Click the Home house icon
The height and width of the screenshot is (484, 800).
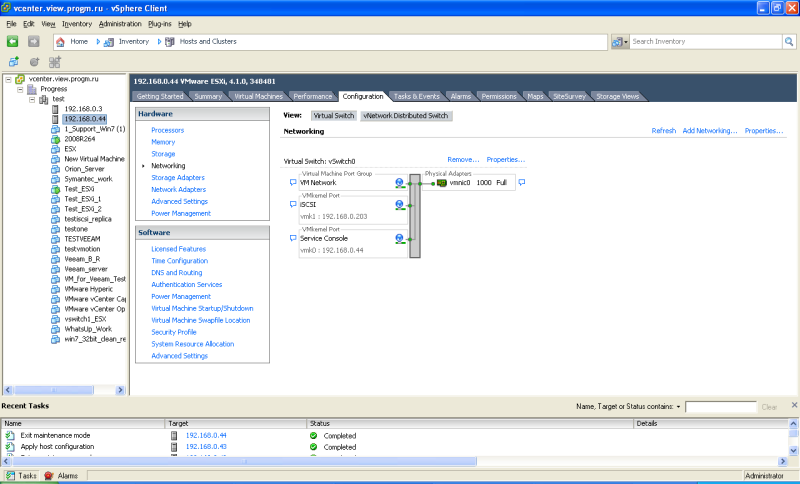point(60,42)
